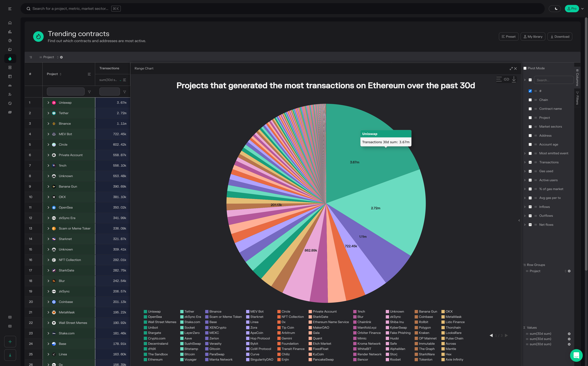Viewport: 588px width, 366px height.
Task: Click the chart link icon
Action: pos(506,79)
